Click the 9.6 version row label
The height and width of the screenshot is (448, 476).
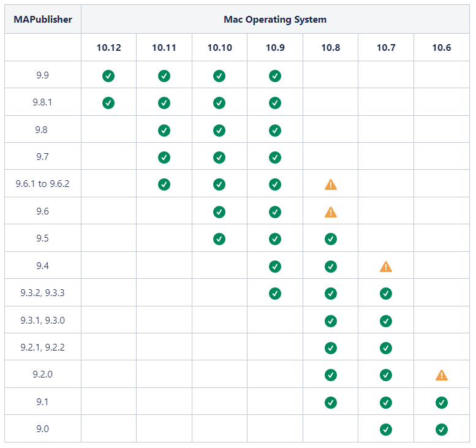[42, 211]
